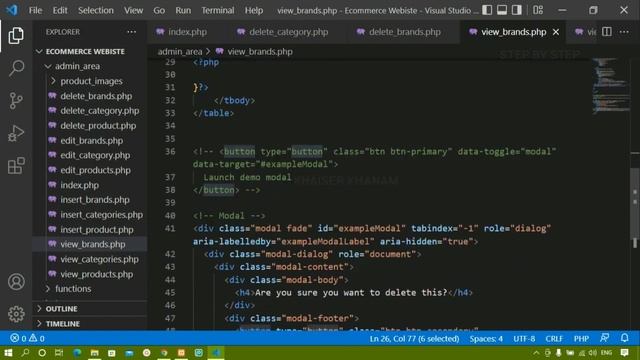Click the Windows taskbar search icon
640x360 pixels.
pos(25,353)
